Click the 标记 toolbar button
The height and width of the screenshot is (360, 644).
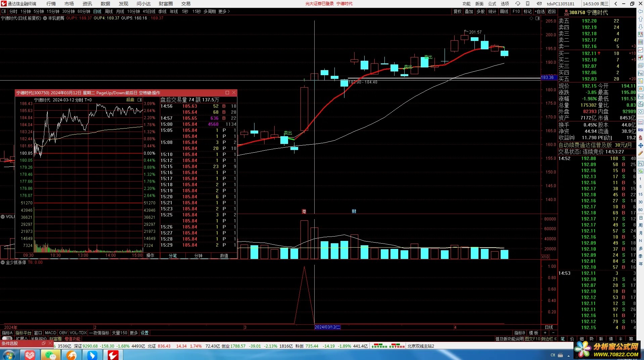(527, 11)
